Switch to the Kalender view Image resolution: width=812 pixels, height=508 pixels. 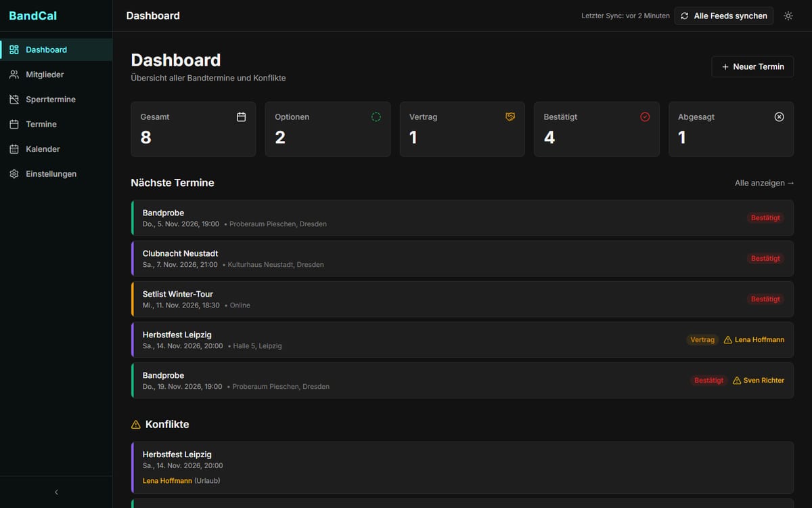(56, 149)
